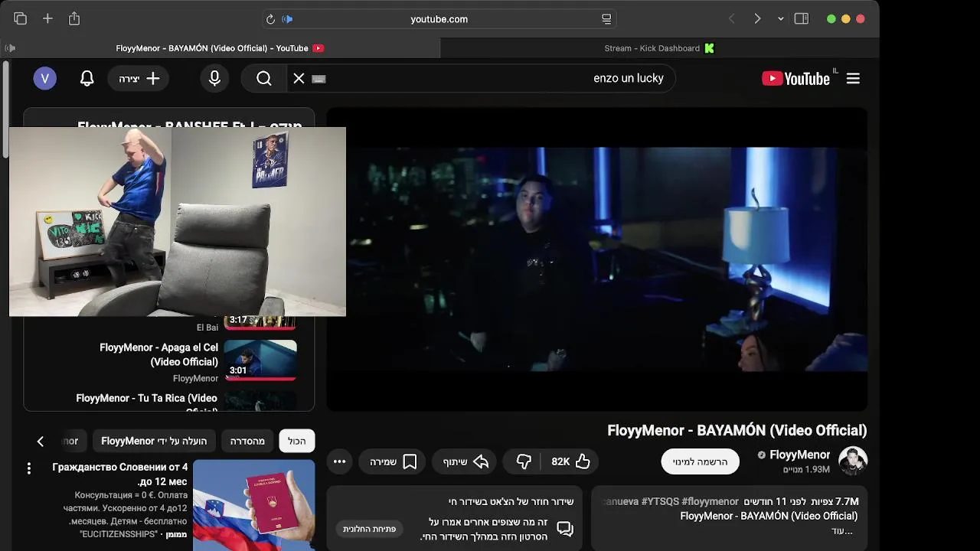The image size is (980, 551).
Task: Open the Slovenia passport ad thumbnail
Action: [x=254, y=505]
